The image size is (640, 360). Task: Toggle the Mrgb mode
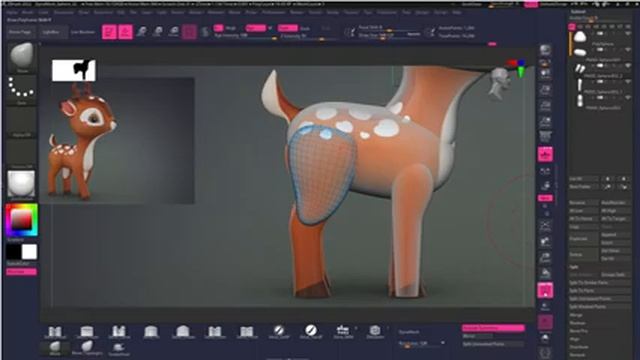[231, 28]
